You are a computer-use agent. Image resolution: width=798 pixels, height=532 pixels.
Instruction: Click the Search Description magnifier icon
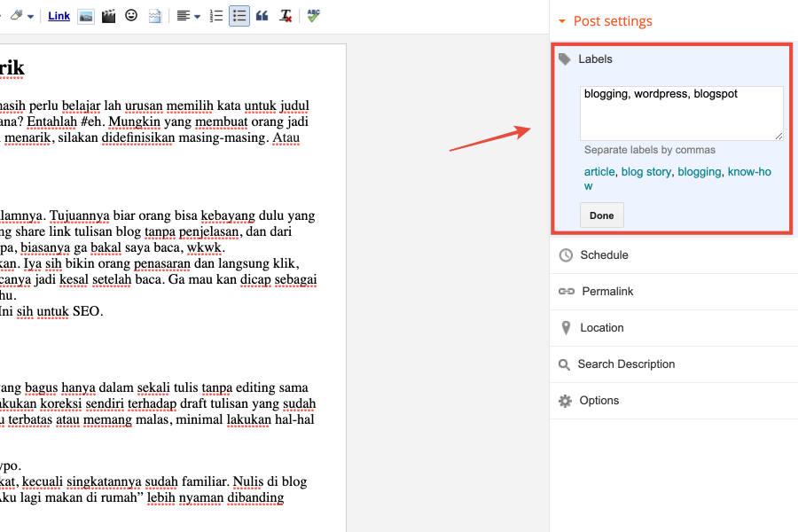tap(564, 364)
